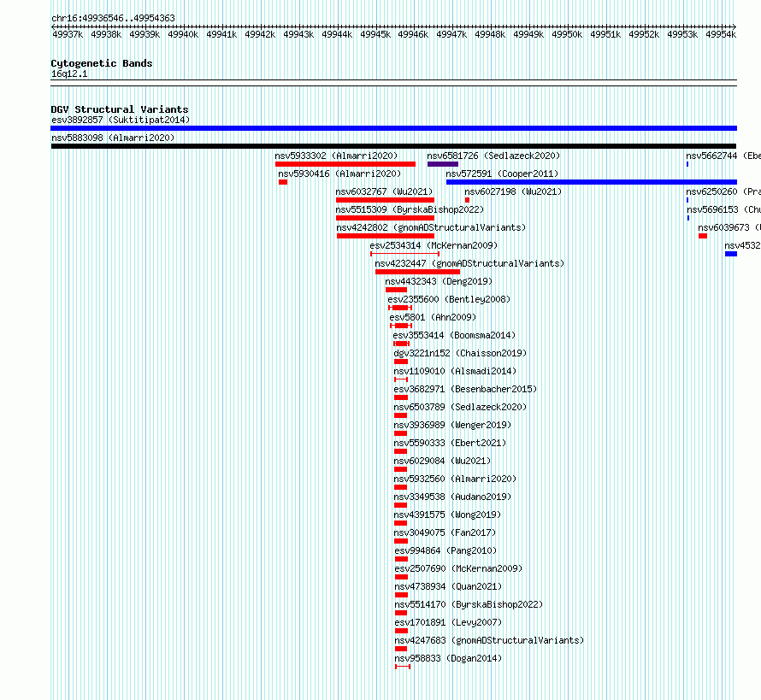Select nsv4247683 (gnomADStructuralVariants) label
Viewport: 761px width, 700px height.
[x=489, y=640]
